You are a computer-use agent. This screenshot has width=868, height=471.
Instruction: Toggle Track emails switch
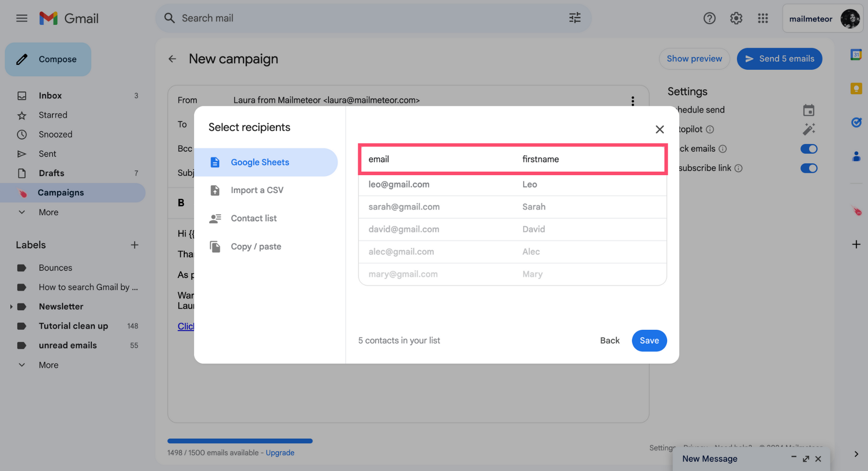809,149
